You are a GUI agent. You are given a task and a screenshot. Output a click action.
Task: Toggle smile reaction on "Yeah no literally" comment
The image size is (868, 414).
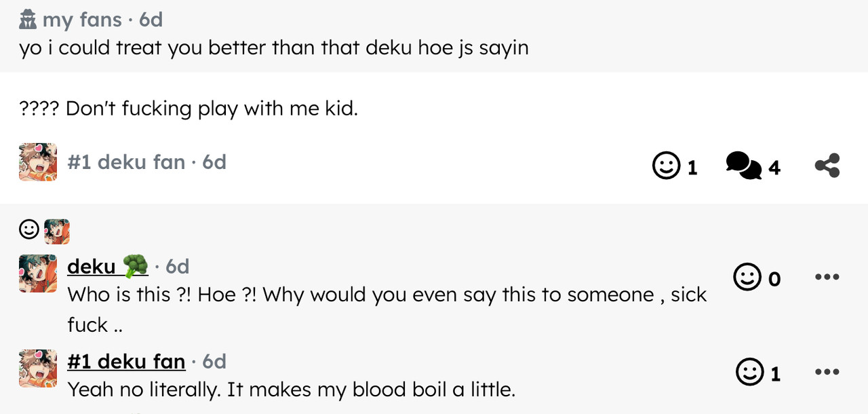click(x=749, y=372)
